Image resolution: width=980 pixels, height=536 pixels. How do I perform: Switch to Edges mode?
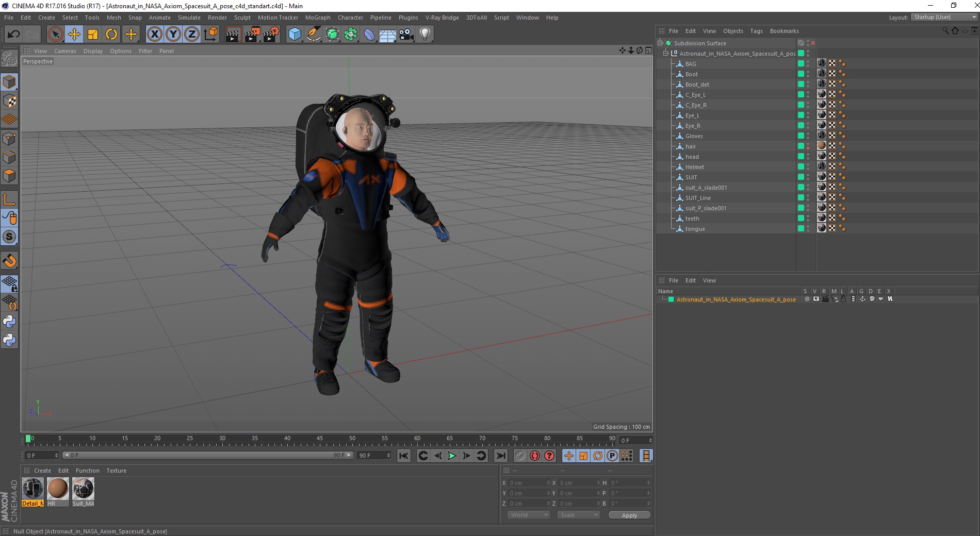pos(9,157)
